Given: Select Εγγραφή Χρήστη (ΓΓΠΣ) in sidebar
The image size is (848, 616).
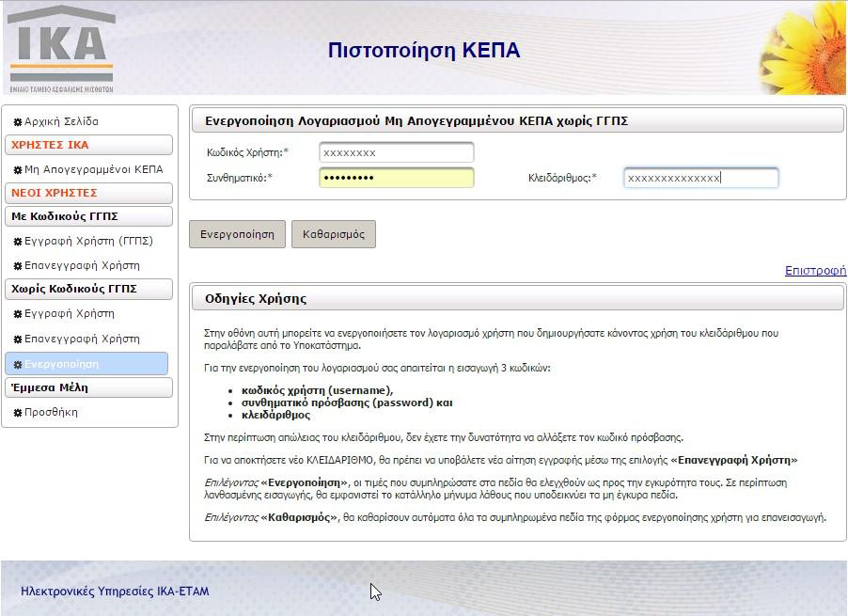Looking at the screenshot, I should [x=88, y=241].
